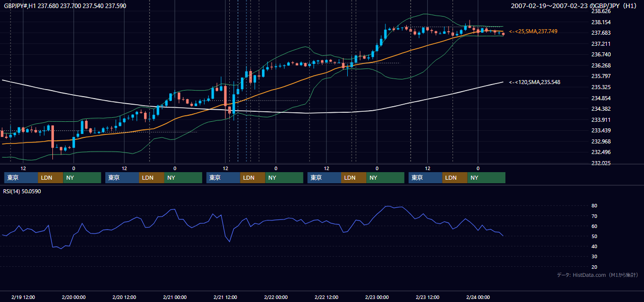Click the 2/19 12:00 time axis label

tap(23, 297)
